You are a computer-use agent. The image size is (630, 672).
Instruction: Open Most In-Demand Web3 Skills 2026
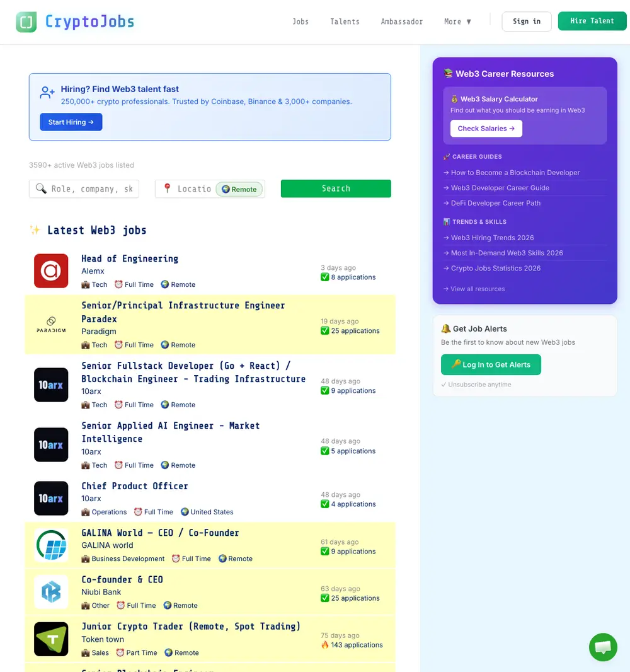tap(507, 253)
